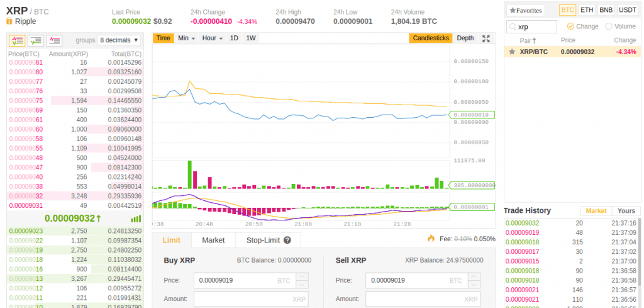
Task: Select the XRP/BTC pair row
Action: pos(572,52)
